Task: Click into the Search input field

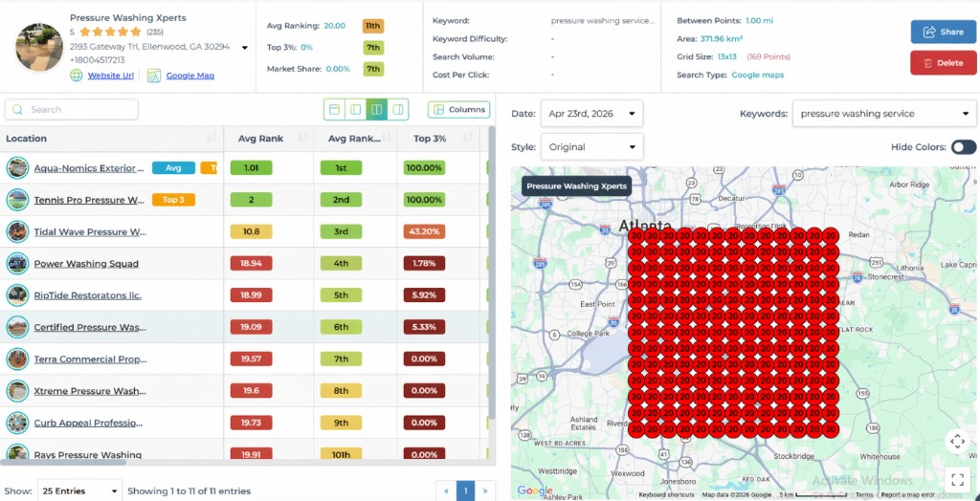Action: point(77,110)
